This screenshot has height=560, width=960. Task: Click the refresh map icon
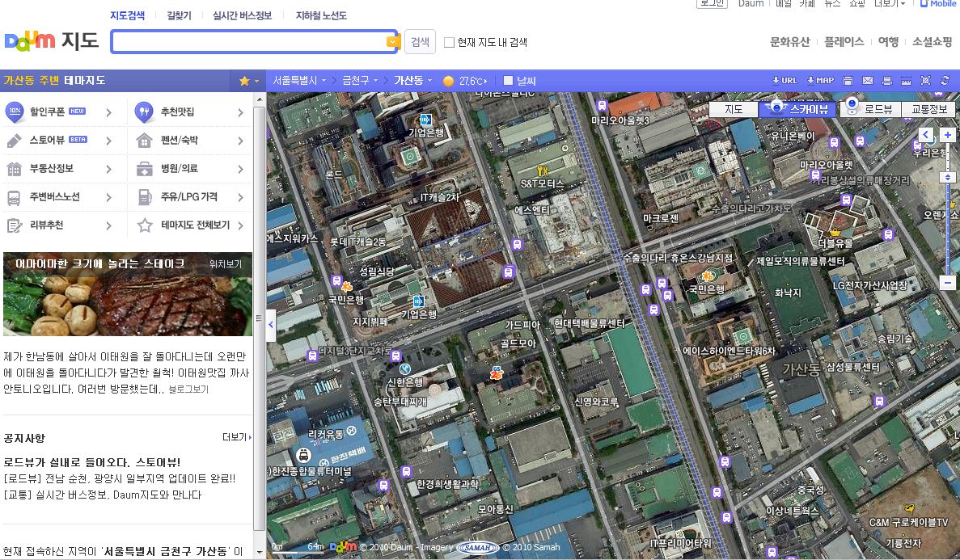[945, 81]
